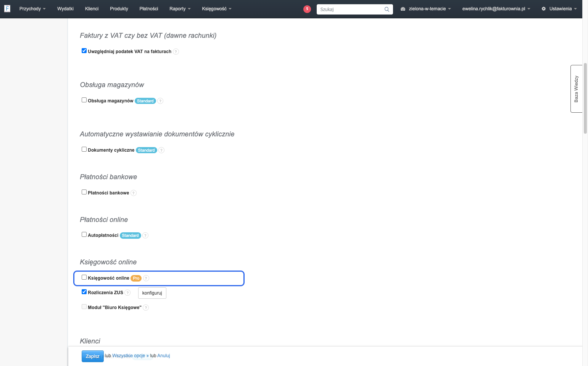This screenshot has width=588, height=366.
Task: Focus the Szukaj search field
Action: click(x=355, y=9)
